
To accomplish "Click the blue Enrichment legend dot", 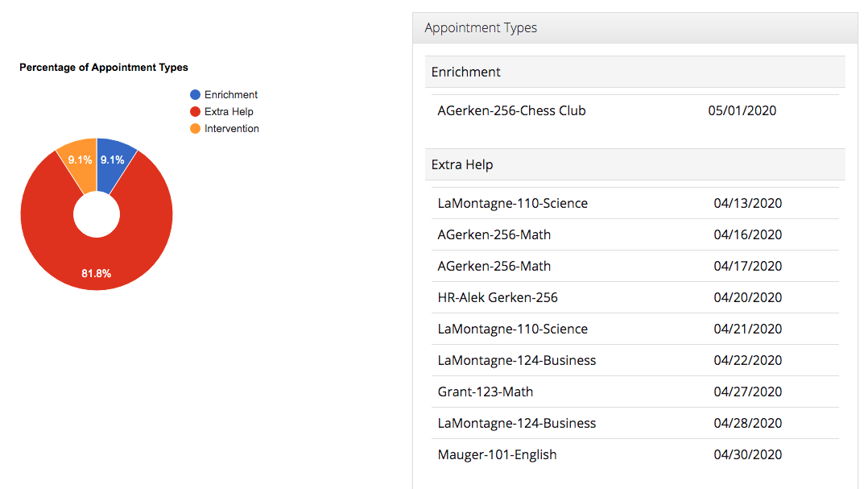I will click(195, 95).
